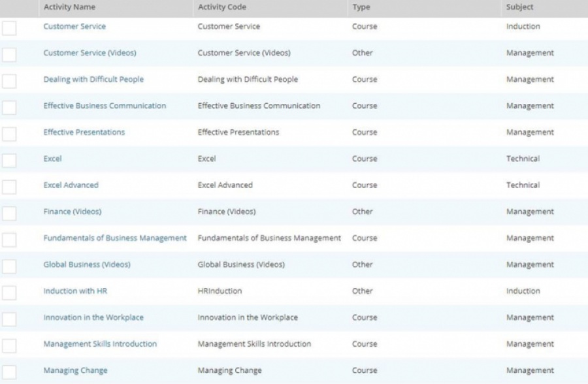Select the Finance (Videos) row checkbox
Screen dimensions: 588x384
pyautogui.click(x=9, y=214)
